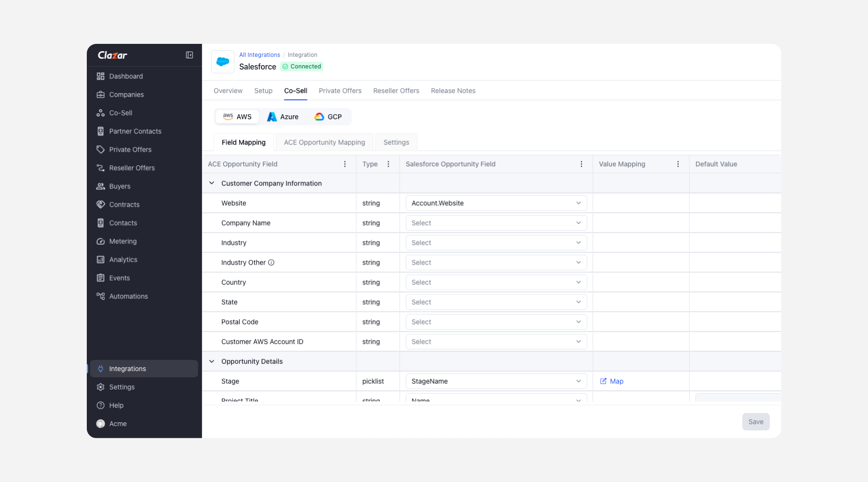The image size is (868, 482).
Task: Click the Analytics chart icon
Action: coord(100,259)
